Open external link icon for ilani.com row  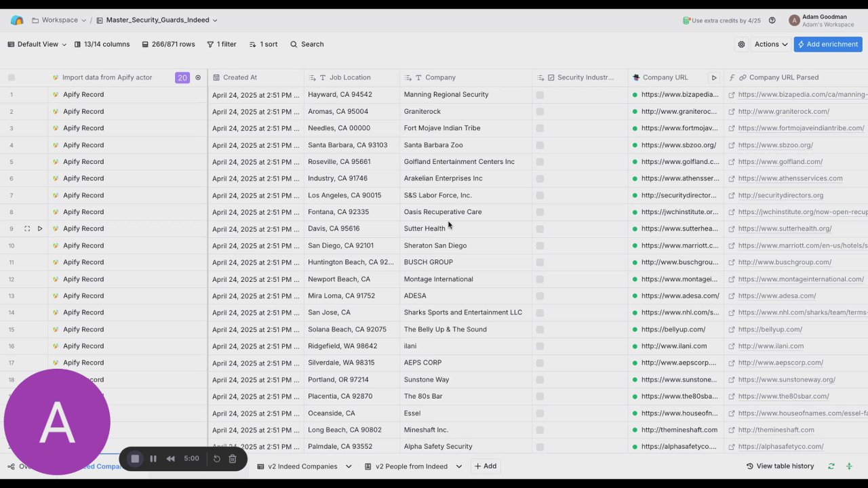point(732,346)
